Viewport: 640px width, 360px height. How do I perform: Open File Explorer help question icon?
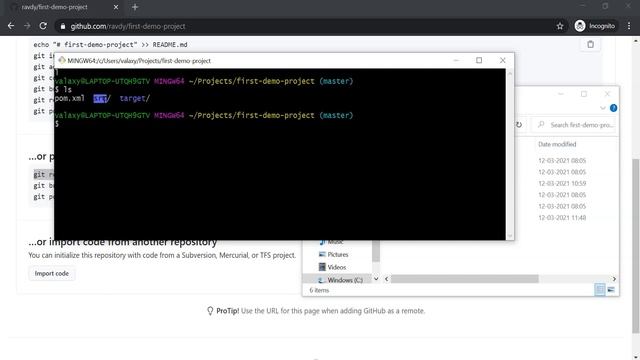coord(613,108)
